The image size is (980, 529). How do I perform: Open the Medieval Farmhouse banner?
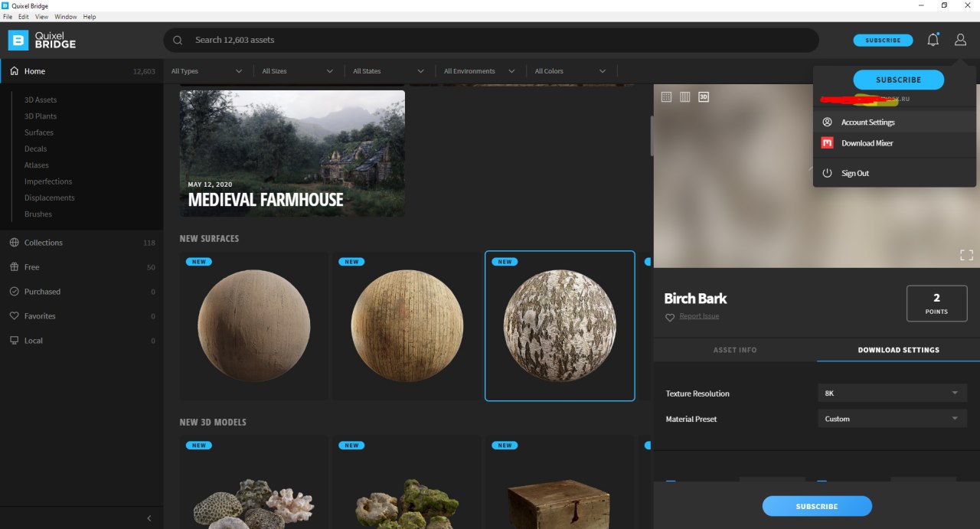[292, 153]
